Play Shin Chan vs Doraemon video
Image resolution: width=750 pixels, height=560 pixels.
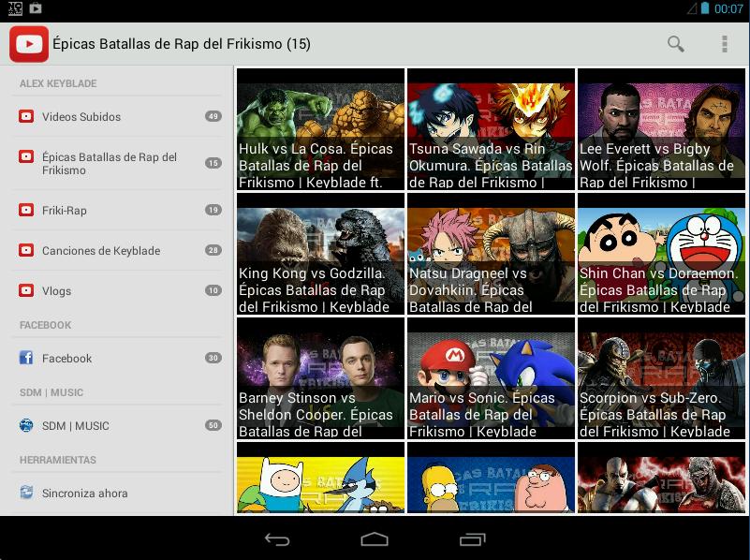point(661,253)
